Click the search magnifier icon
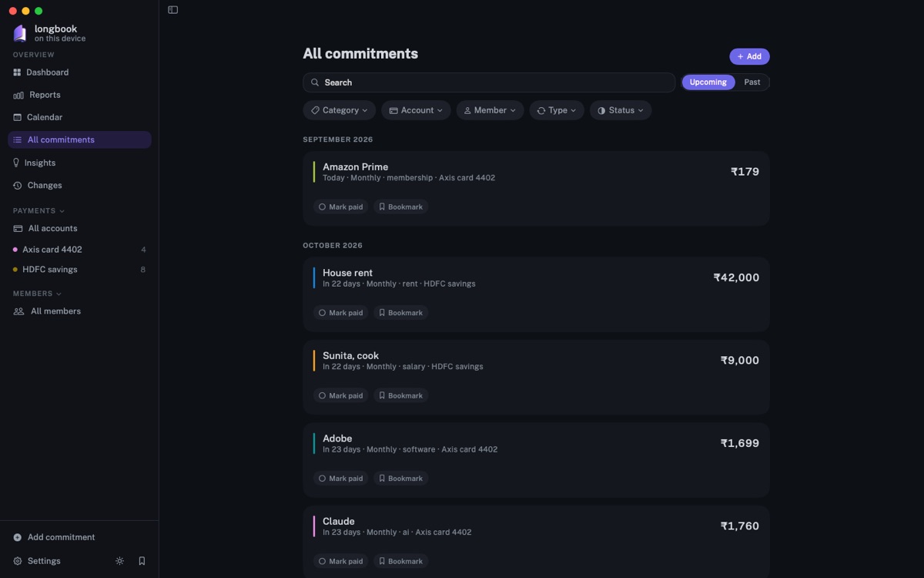 [315, 82]
